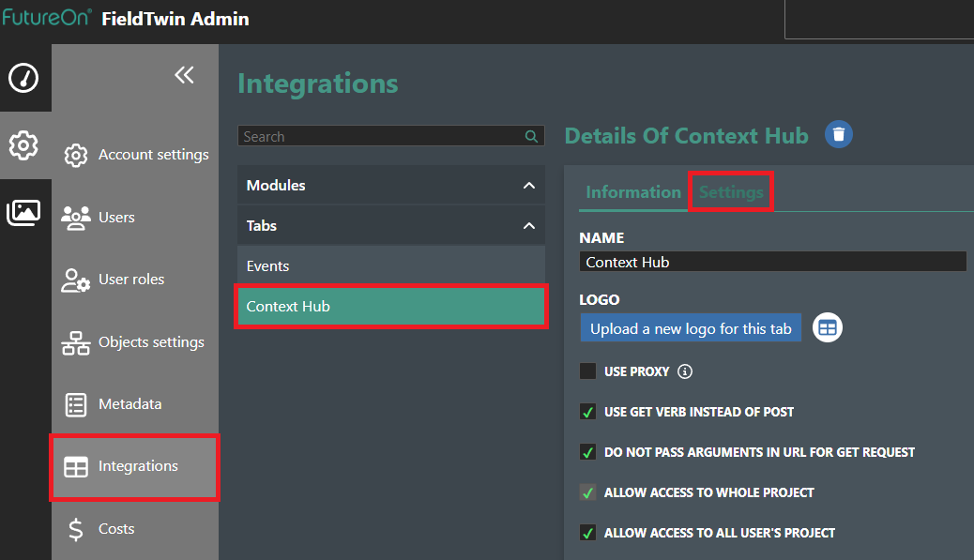Click the Account settings gear icon
This screenshot has width=974, height=560.
(76, 155)
